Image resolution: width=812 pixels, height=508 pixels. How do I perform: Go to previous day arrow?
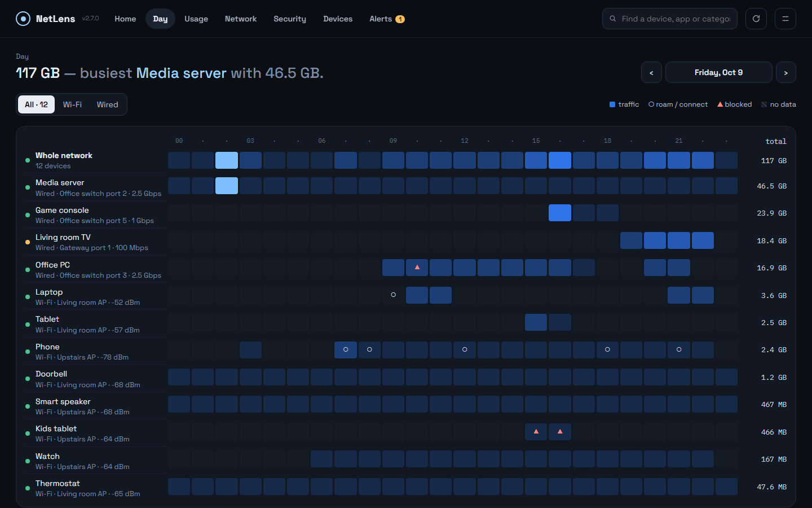click(651, 72)
